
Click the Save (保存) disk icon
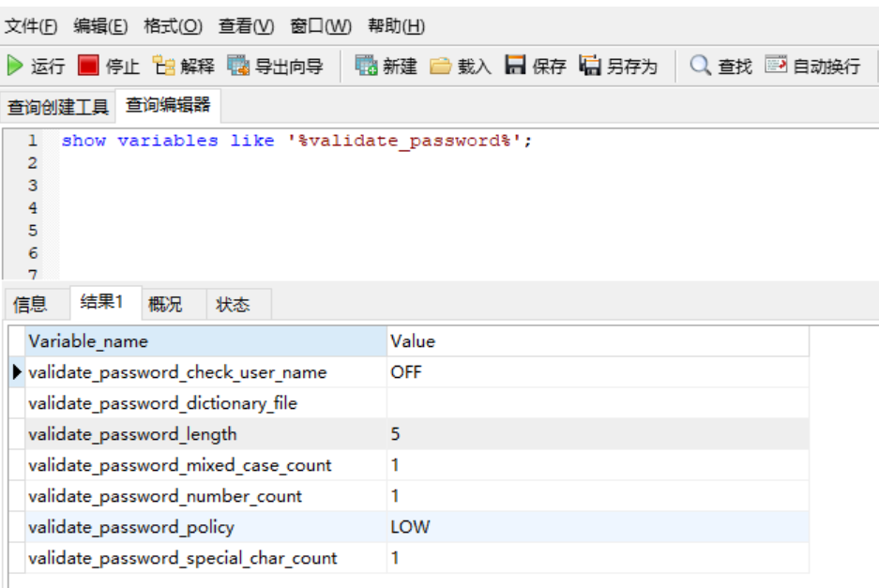point(515,66)
